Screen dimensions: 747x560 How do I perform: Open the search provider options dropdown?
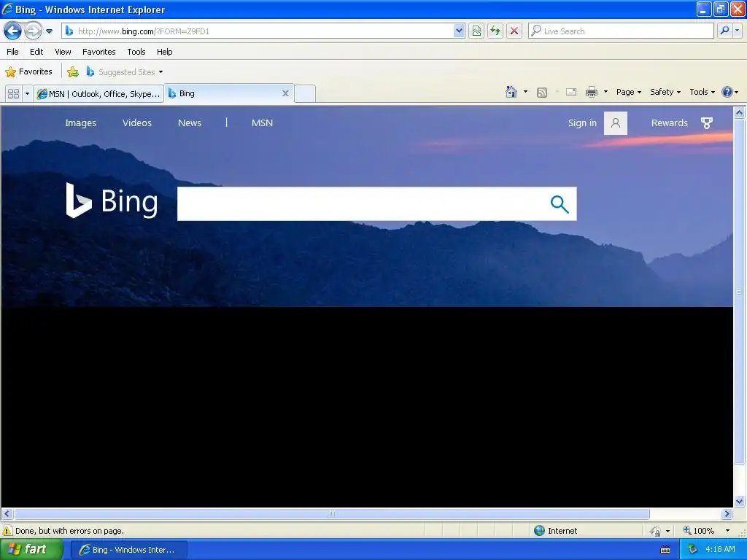[737, 31]
